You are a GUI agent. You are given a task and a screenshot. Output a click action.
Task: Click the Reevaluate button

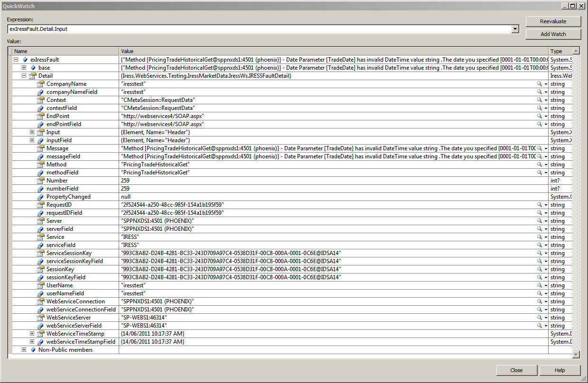tap(553, 21)
